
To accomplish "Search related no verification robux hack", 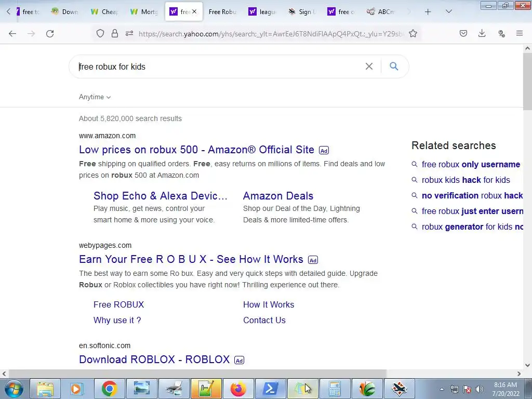I will click(472, 196).
